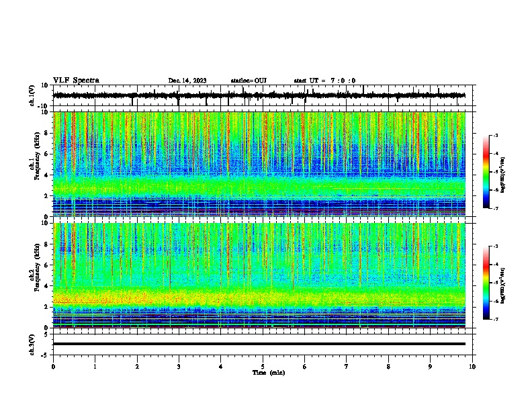Click the ch.3 voltage flat-line panel
532x411 pixels.
(264, 345)
